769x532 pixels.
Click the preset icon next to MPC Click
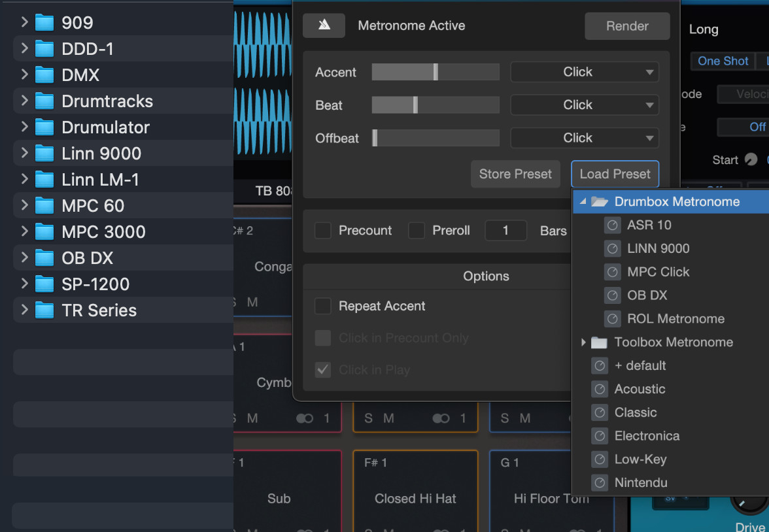pyautogui.click(x=612, y=272)
